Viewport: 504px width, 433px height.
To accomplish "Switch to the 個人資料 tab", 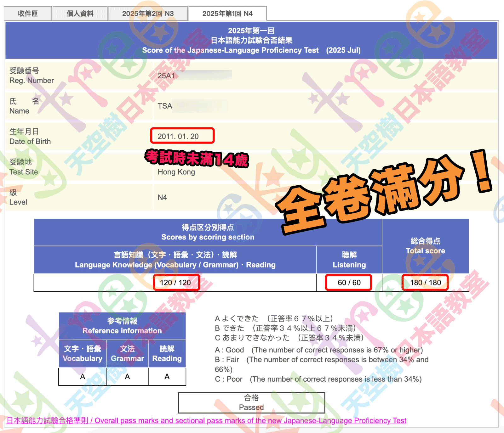I will [x=80, y=14].
